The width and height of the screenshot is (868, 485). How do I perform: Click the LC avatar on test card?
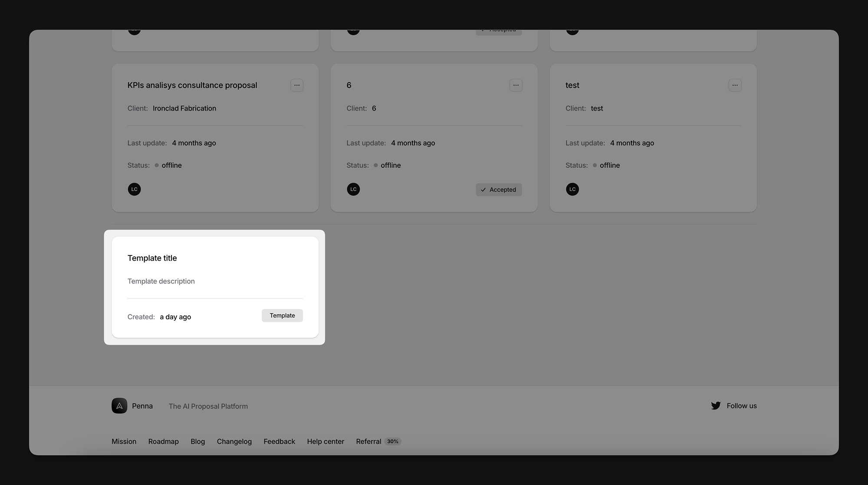click(572, 189)
